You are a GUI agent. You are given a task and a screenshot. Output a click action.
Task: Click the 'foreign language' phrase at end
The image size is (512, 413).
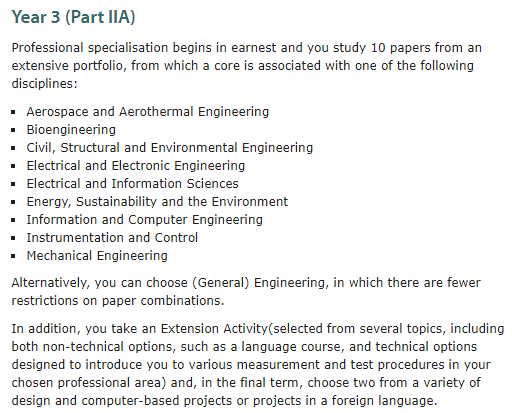coord(384,401)
